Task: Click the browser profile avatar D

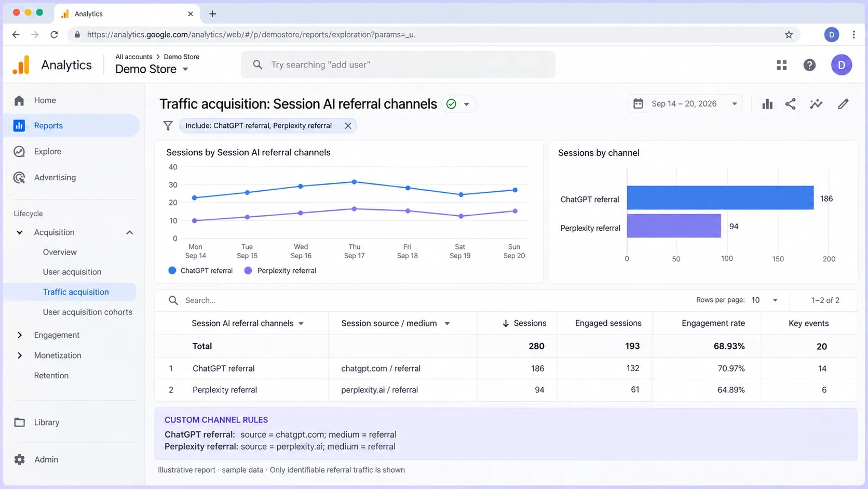Action: pyautogui.click(x=832, y=35)
